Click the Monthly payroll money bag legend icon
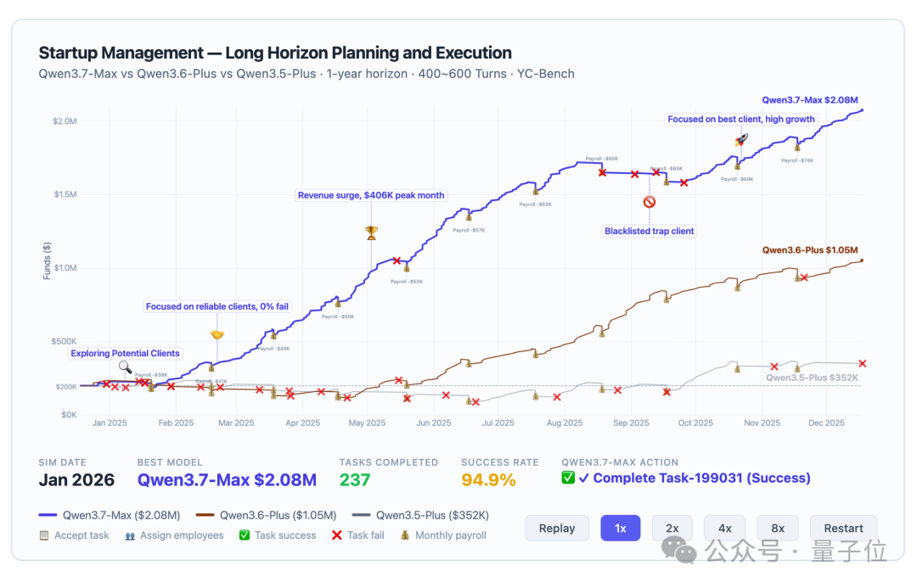This screenshot has width=917, height=588. [x=405, y=535]
